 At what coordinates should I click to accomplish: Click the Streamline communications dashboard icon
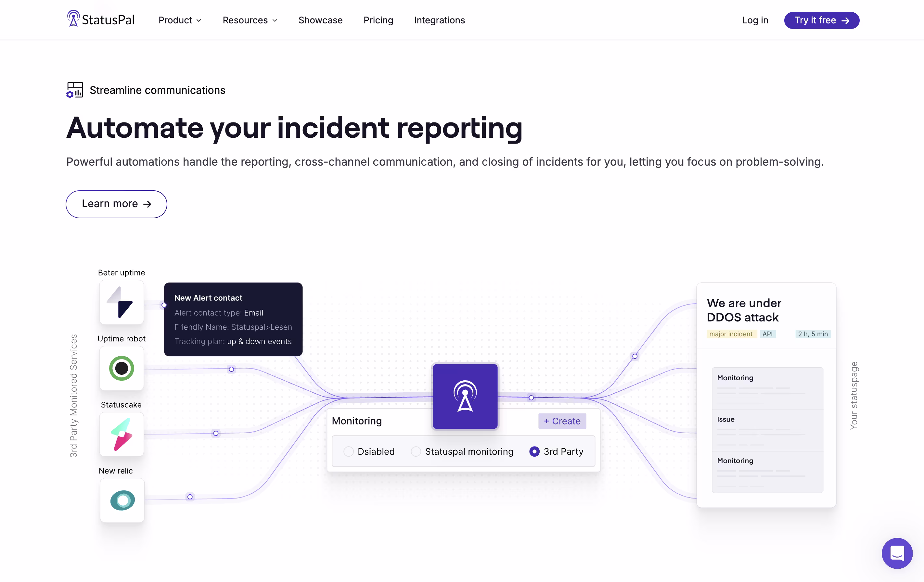[74, 90]
